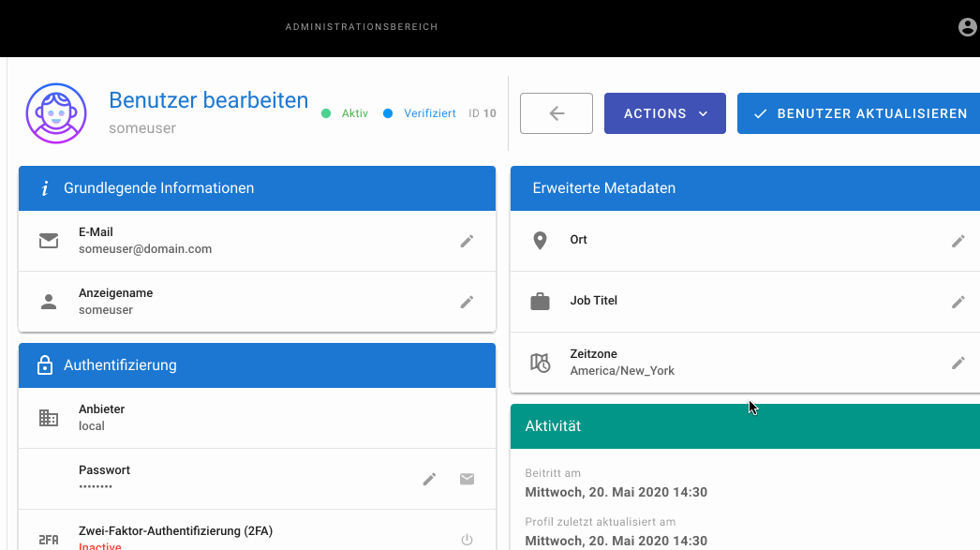
Task: Click the someuser@domain.com value
Action: click(x=145, y=248)
